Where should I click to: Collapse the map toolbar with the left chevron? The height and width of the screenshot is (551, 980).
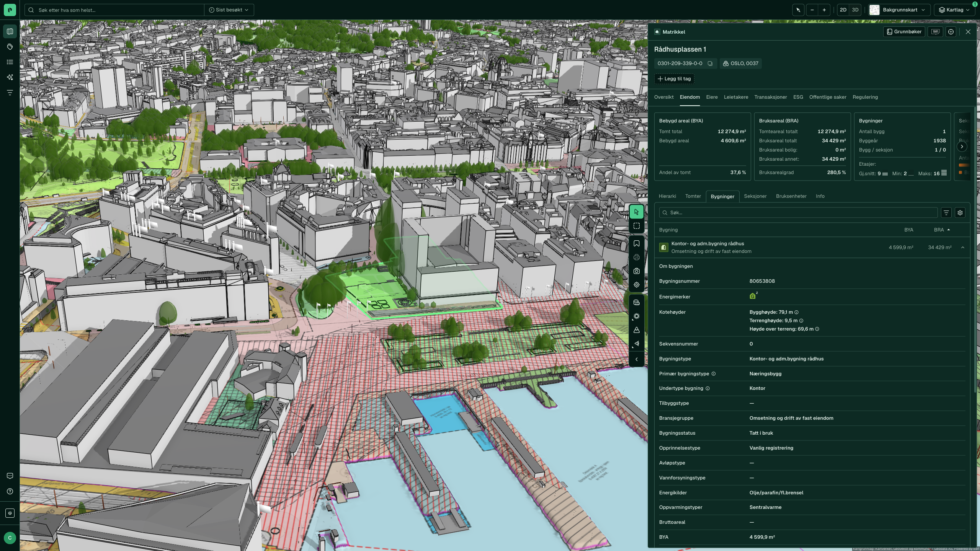tap(637, 359)
